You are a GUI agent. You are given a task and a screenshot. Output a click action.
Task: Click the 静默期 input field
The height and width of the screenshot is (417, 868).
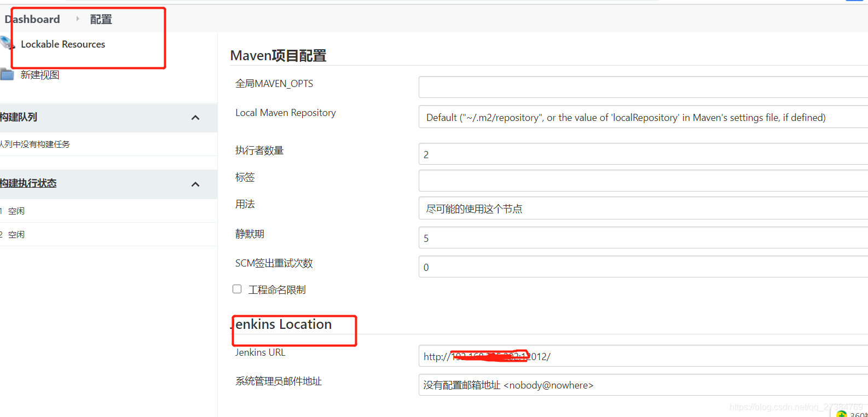(x=643, y=238)
